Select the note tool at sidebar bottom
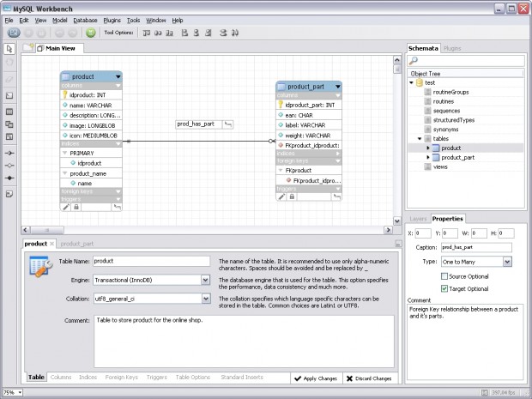 (x=9, y=194)
